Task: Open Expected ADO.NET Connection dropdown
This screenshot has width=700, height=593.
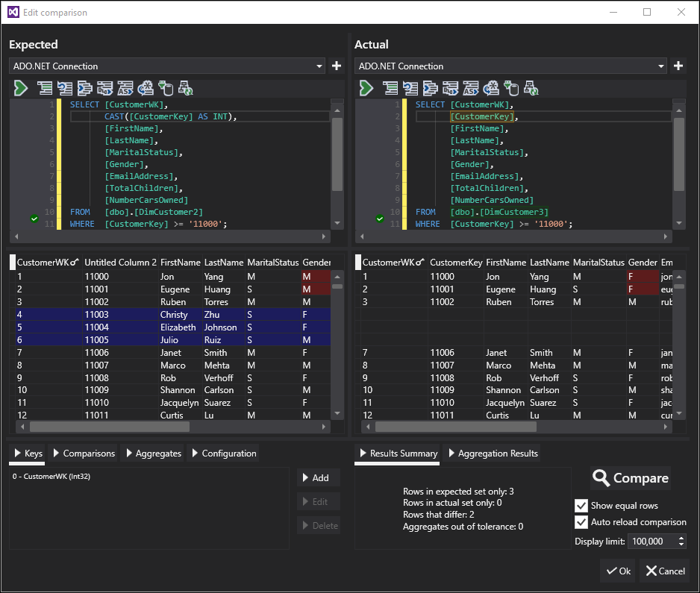Action: 319,66
